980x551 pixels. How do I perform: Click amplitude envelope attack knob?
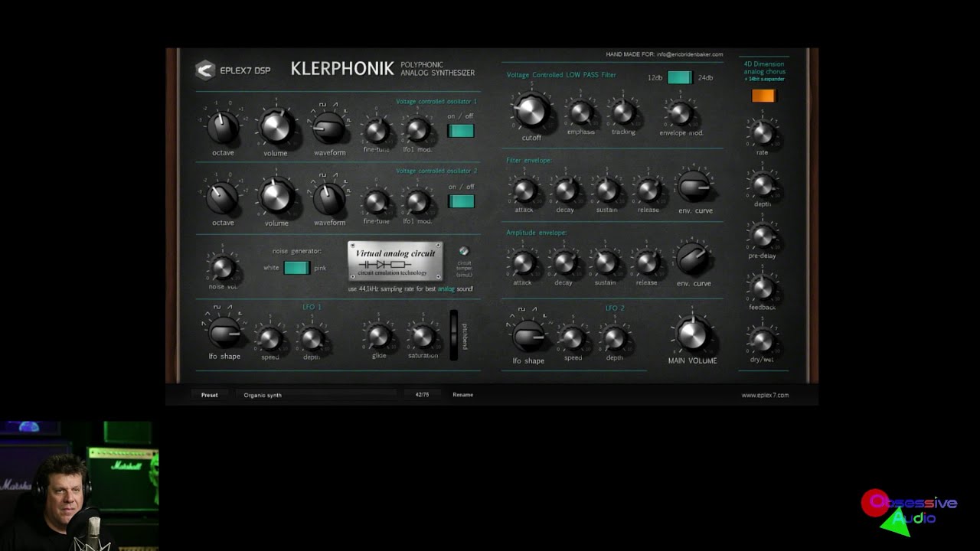tap(523, 262)
